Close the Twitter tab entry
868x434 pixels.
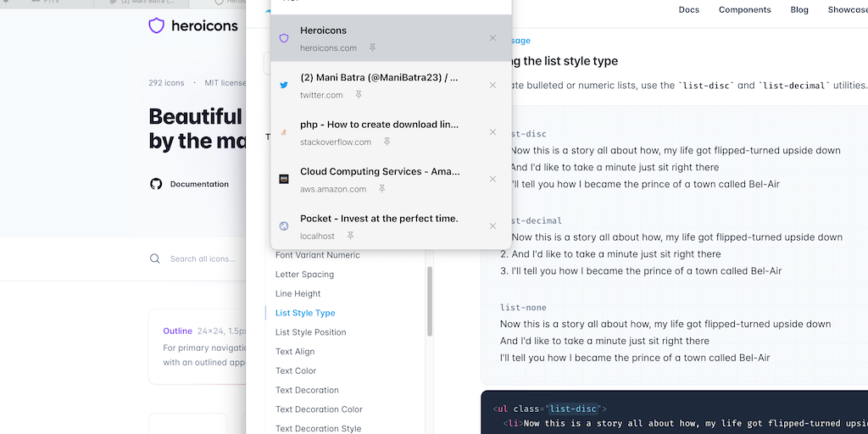492,86
